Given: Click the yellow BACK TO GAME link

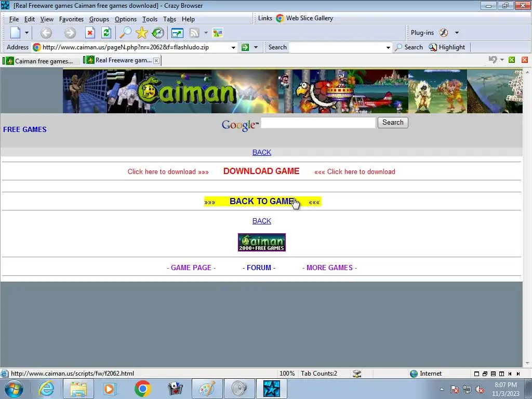Looking at the screenshot, I should (262, 201).
